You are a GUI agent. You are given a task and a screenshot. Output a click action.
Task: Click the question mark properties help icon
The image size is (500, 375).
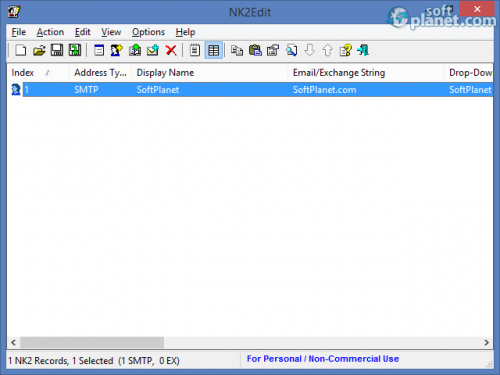[345, 50]
